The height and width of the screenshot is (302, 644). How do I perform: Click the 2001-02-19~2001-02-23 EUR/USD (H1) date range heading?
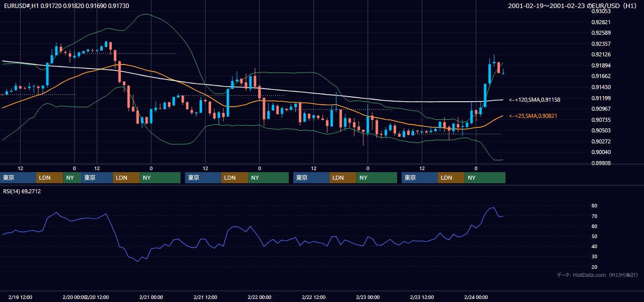point(573,6)
